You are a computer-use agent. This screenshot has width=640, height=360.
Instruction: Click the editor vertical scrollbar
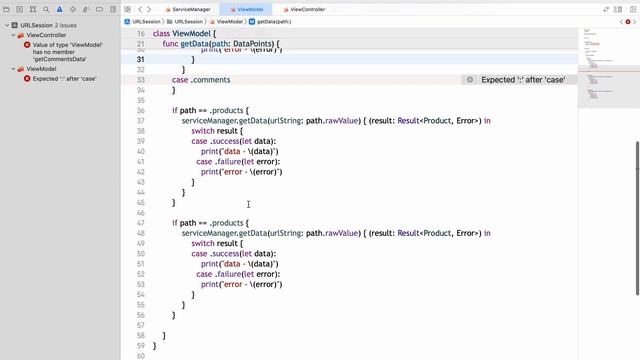637,218
